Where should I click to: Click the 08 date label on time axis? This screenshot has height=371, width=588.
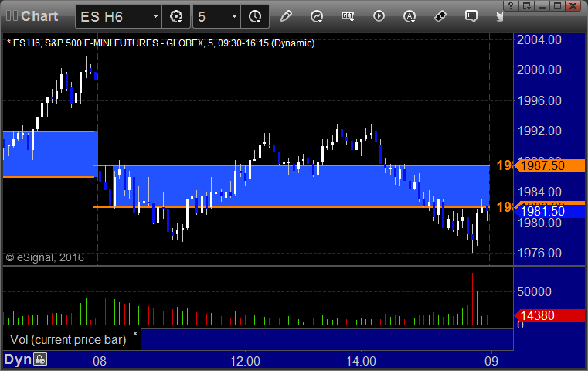point(100,361)
